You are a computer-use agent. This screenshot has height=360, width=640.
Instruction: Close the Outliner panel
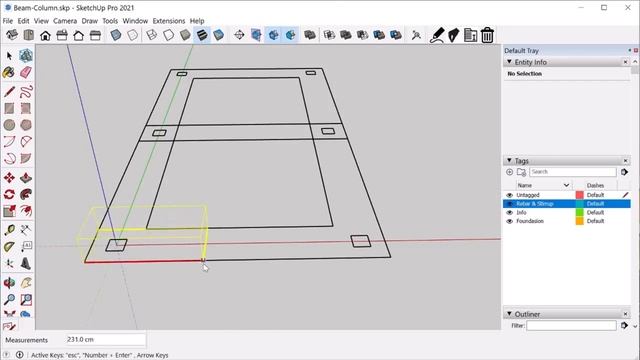625,314
